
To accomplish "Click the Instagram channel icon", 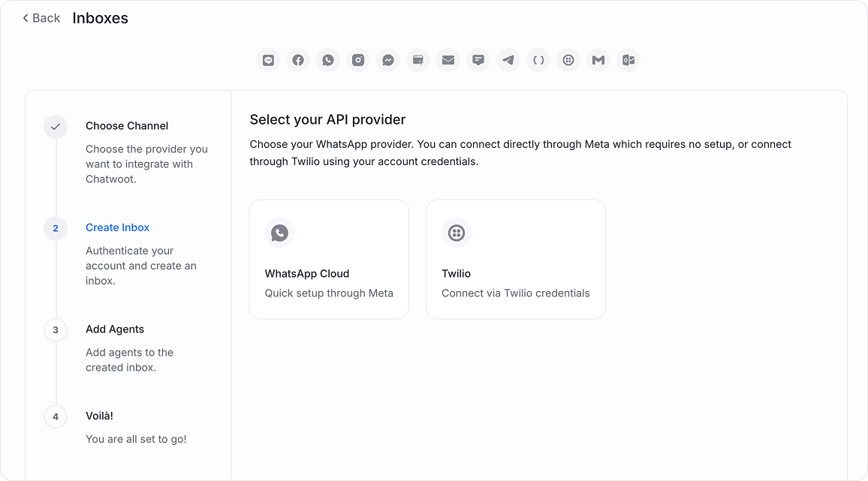I will (x=358, y=60).
